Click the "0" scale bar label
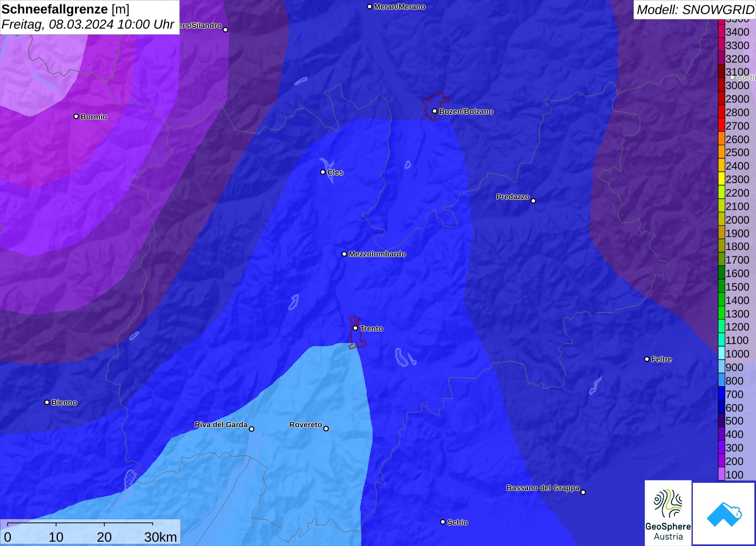This screenshot has height=546, width=756. [x=8, y=537]
